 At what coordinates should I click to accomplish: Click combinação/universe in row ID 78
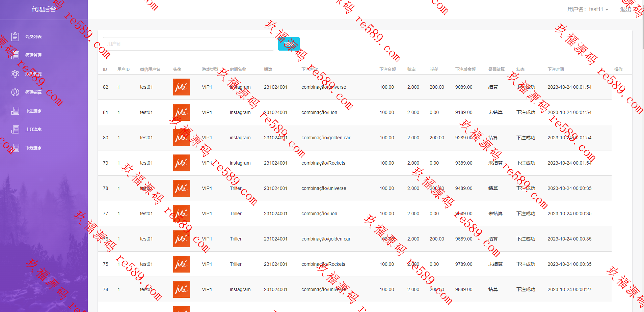pos(324,188)
